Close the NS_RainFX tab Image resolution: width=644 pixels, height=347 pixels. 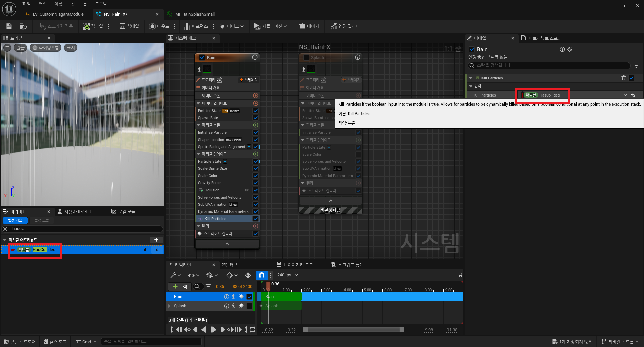click(x=157, y=14)
